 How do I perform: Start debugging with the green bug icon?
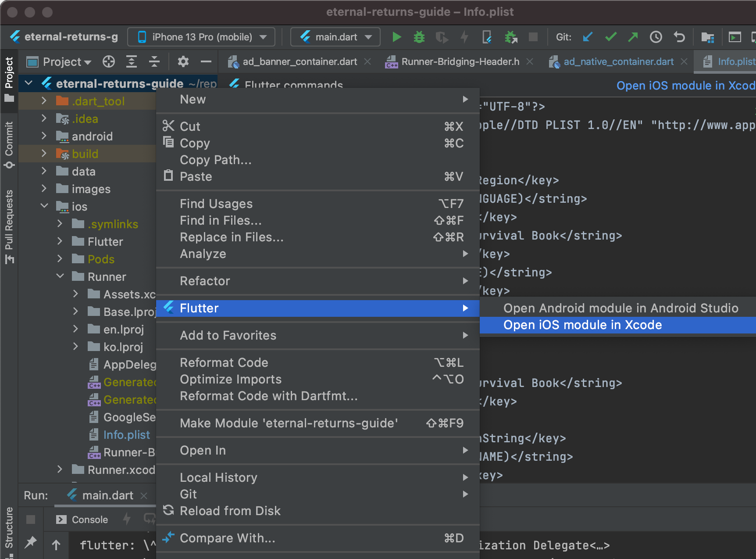click(x=419, y=37)
